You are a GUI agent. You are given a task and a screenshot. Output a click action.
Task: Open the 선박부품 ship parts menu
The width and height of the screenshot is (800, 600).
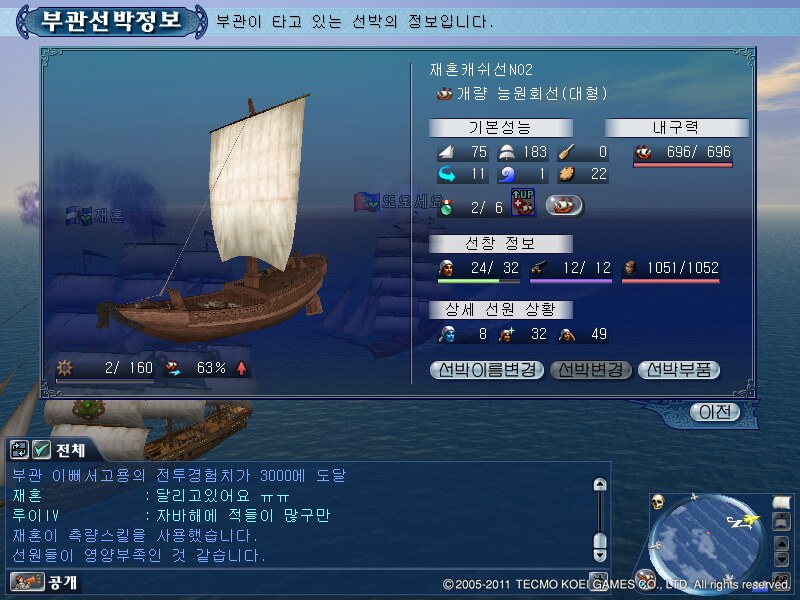click(679, 370)
